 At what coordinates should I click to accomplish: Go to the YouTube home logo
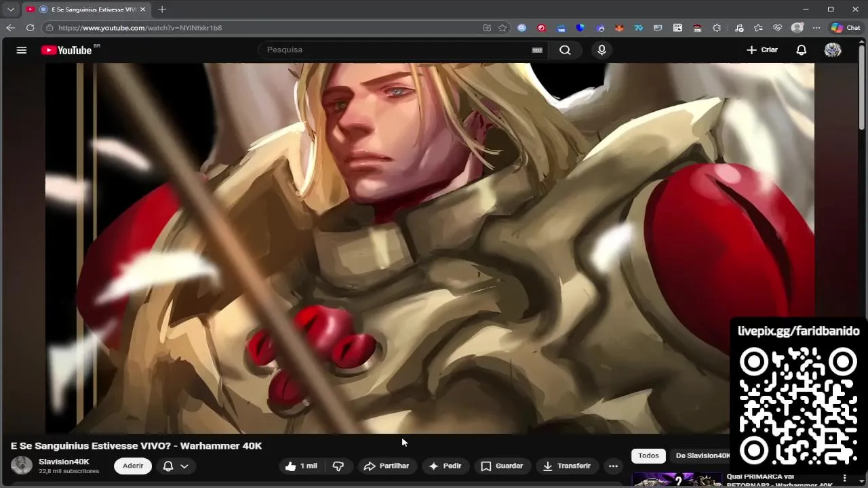click(66, 50)
